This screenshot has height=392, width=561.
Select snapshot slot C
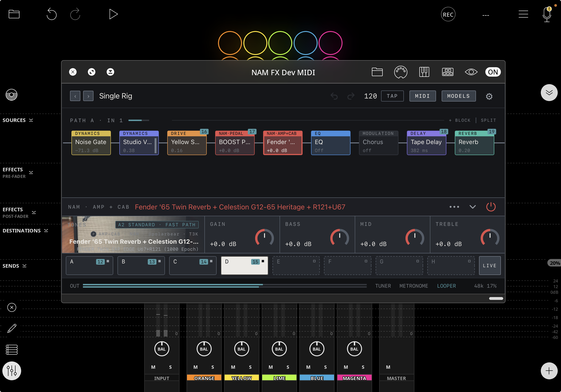(x=193, y=266)
